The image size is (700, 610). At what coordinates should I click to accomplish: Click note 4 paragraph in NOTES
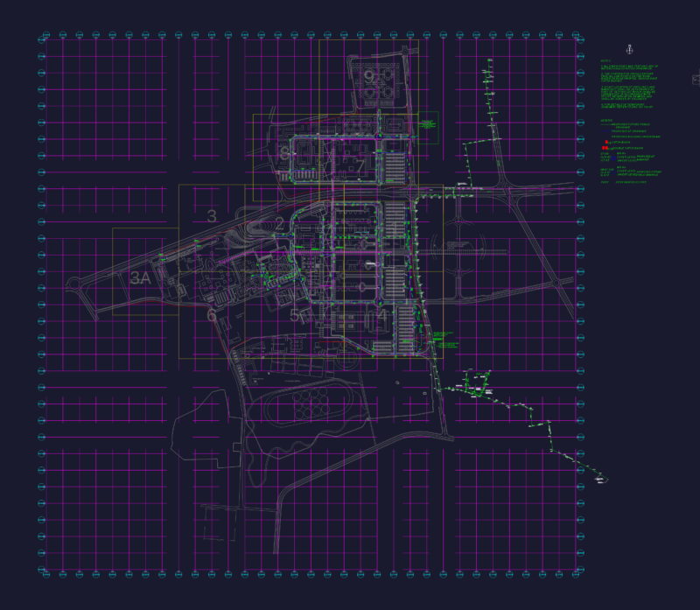click(x=626, y=106)
